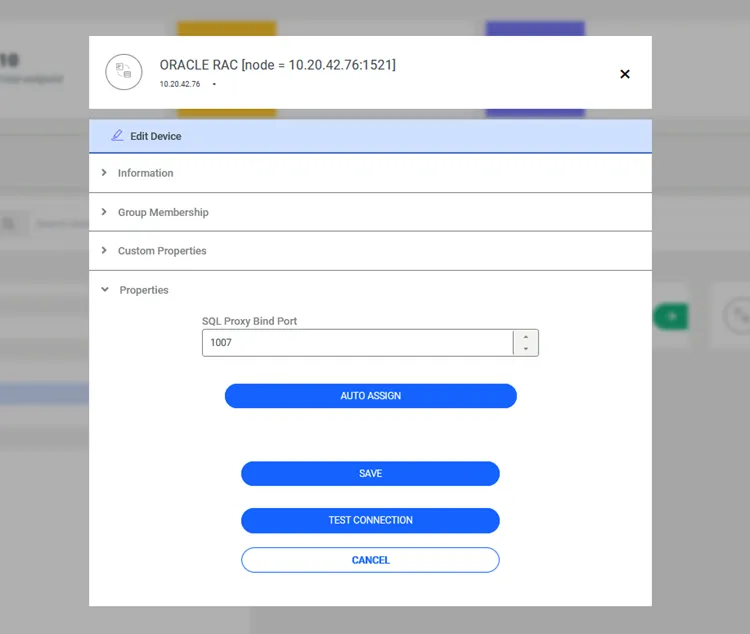Close the ORACLE RAC device dialog
This screenshot has height=634, width=750.
click(x=625, y=74)
